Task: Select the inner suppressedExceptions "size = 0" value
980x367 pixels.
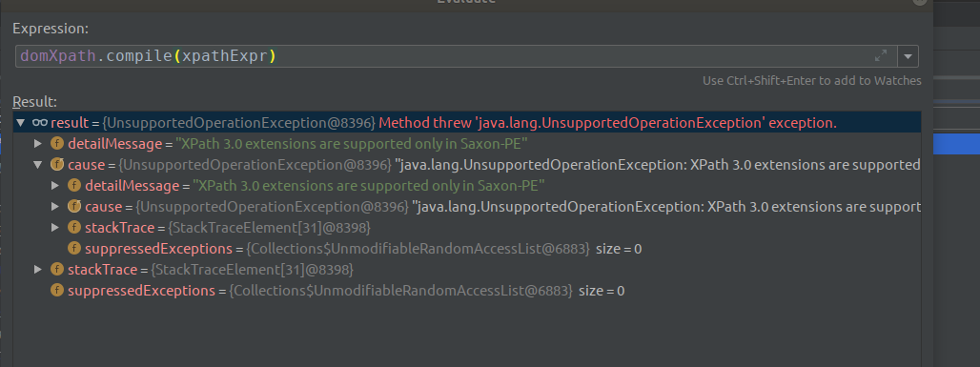Action: pyautogui.click(x=619, y=249)
